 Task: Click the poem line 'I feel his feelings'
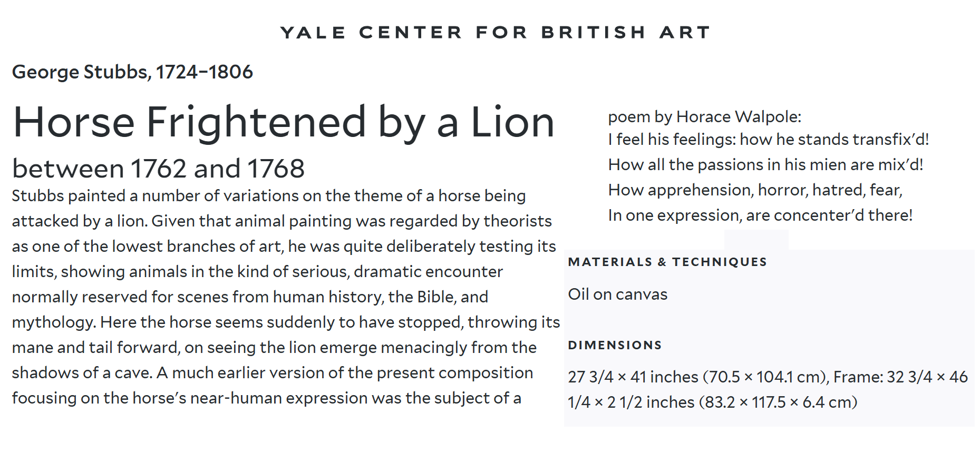click(x=769, y=139)
